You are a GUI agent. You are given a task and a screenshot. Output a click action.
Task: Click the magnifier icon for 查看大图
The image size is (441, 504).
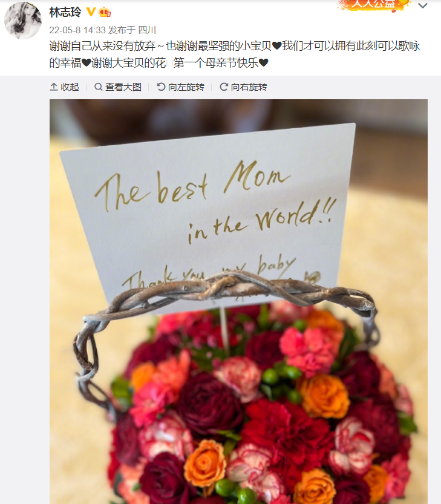point(99,87)
